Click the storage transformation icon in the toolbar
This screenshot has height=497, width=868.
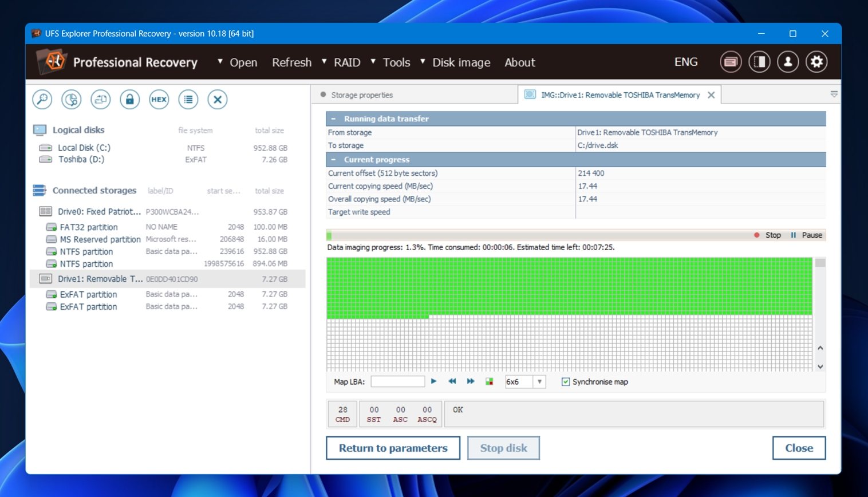(100, 99)
